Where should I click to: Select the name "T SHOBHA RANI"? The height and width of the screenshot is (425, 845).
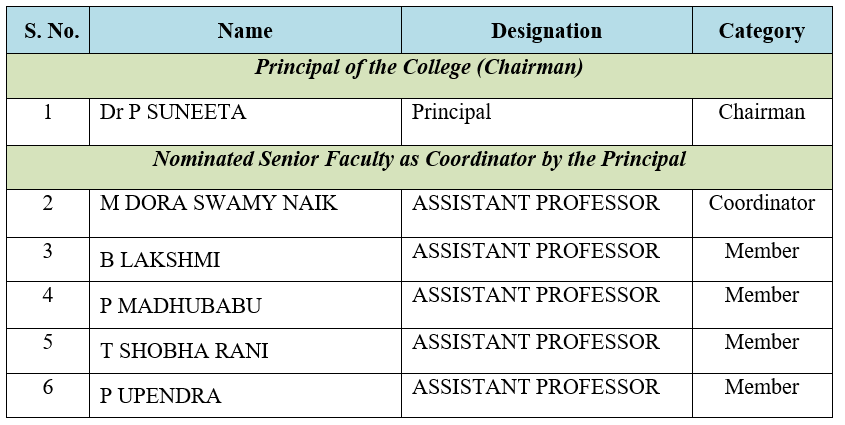184,352
